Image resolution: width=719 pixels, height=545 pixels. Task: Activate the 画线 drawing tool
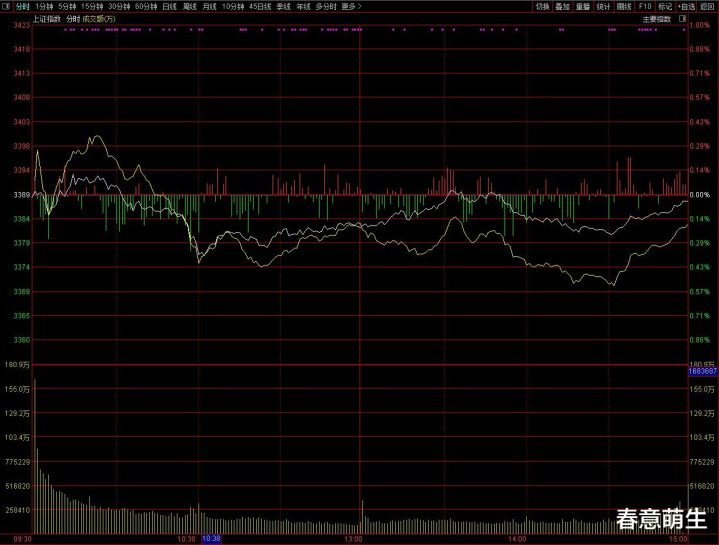(x=624, y=6)
